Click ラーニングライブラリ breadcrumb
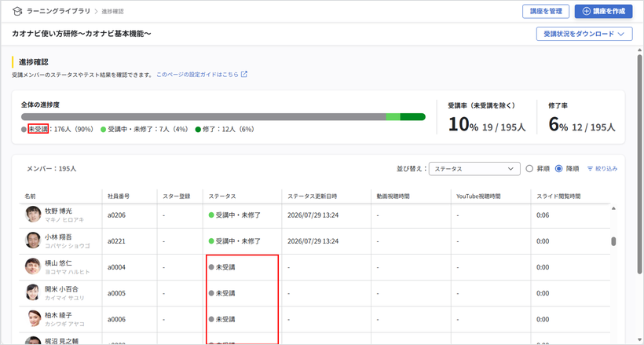This screenshot has width=644, height=345. tap(58, 11)
